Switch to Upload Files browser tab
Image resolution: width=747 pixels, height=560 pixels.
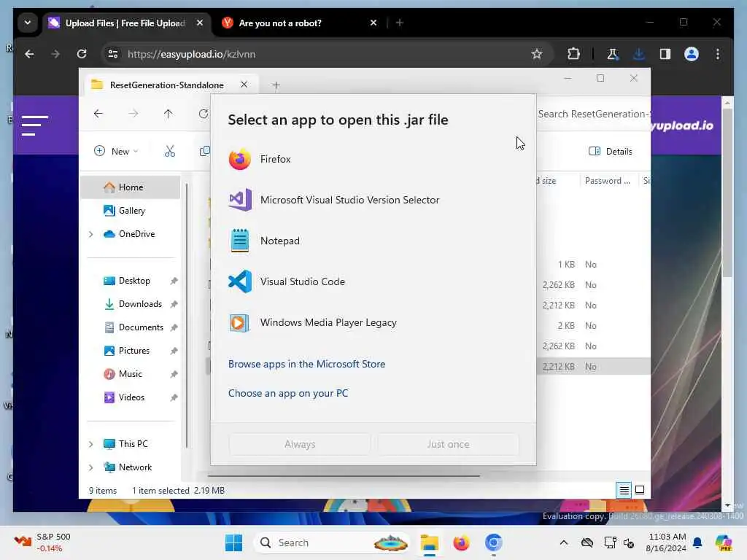click(x=125, y=23)
